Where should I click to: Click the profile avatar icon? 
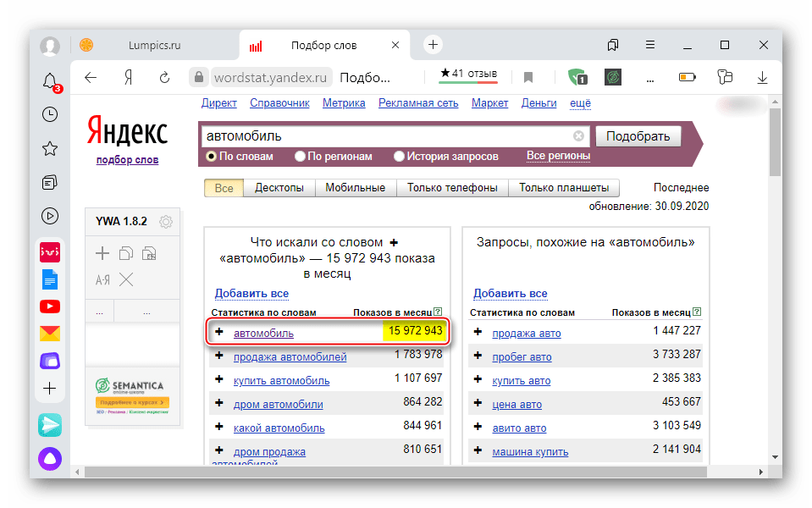click(50, 46)
